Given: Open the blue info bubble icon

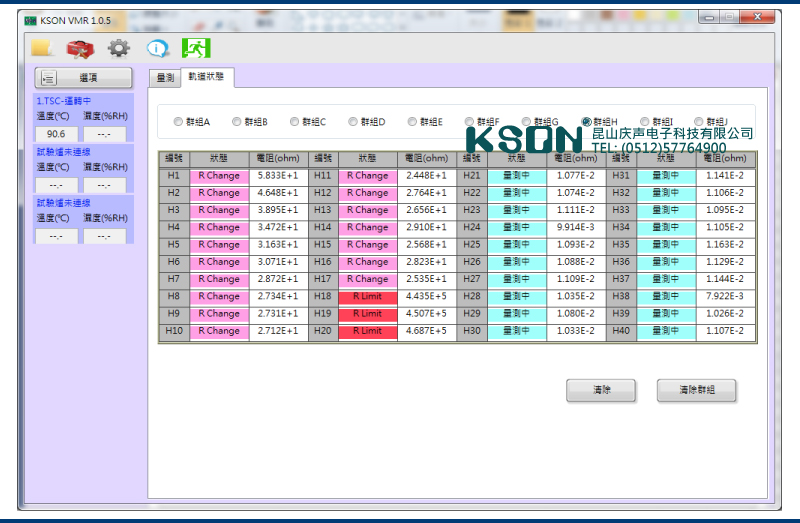Looking at the screenshot, I should coord(158,48).
